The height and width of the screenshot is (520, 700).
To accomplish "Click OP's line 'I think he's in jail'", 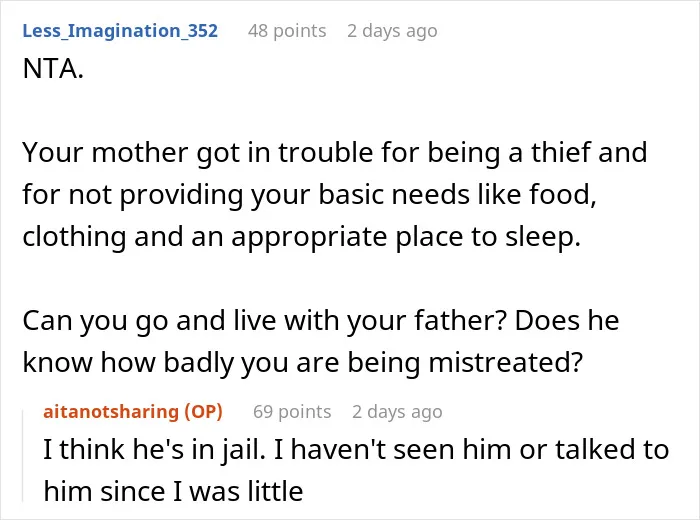I will coord(356,449).
